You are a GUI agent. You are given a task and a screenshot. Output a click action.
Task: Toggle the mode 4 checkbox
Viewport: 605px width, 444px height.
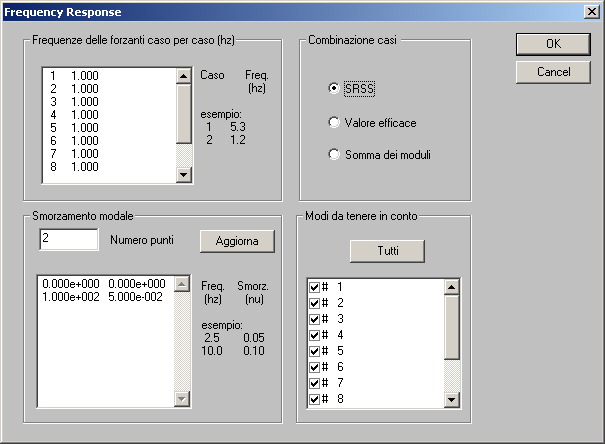pyautogui.click(x=314, y=334)
